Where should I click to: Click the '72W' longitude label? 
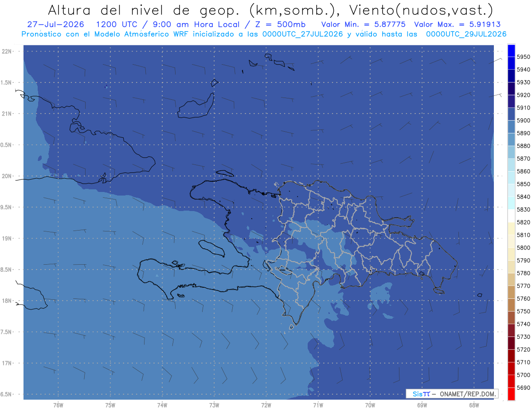(266, 405)
